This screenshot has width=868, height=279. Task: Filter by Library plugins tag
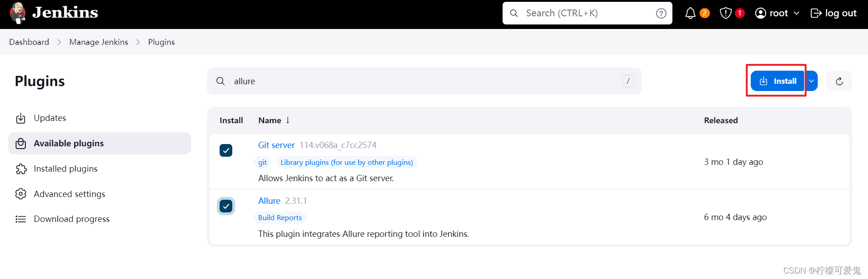pos(347,163)
